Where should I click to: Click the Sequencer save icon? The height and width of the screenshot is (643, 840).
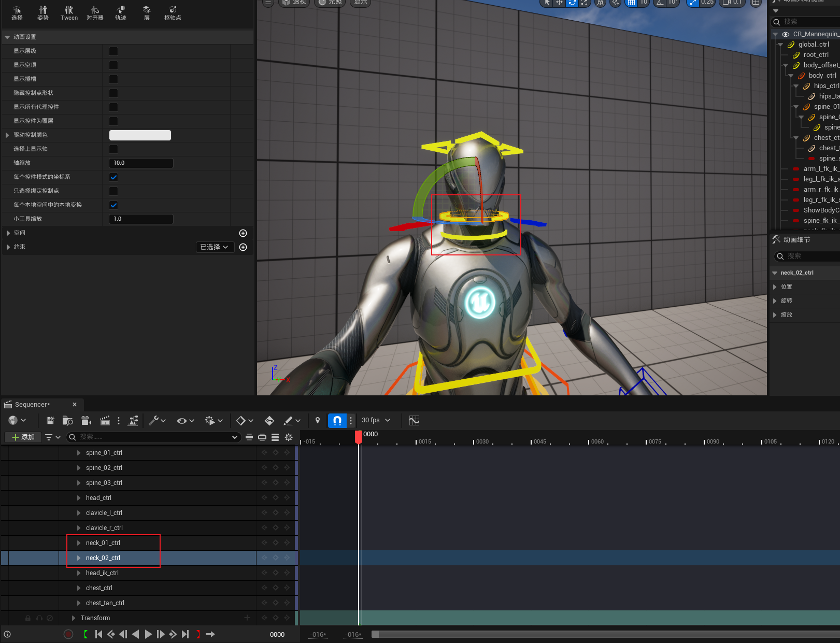(50, 420)
